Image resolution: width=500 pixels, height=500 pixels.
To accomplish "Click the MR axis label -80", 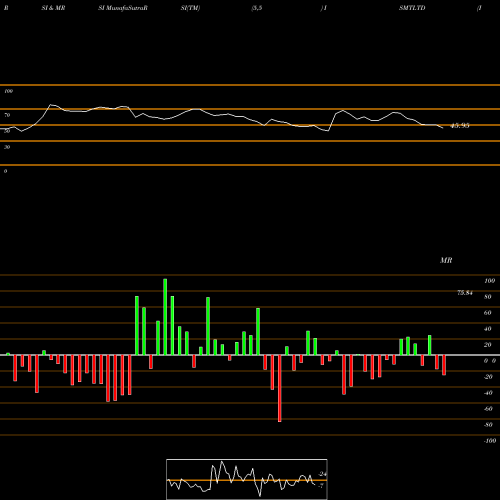I will click(488, 425).
